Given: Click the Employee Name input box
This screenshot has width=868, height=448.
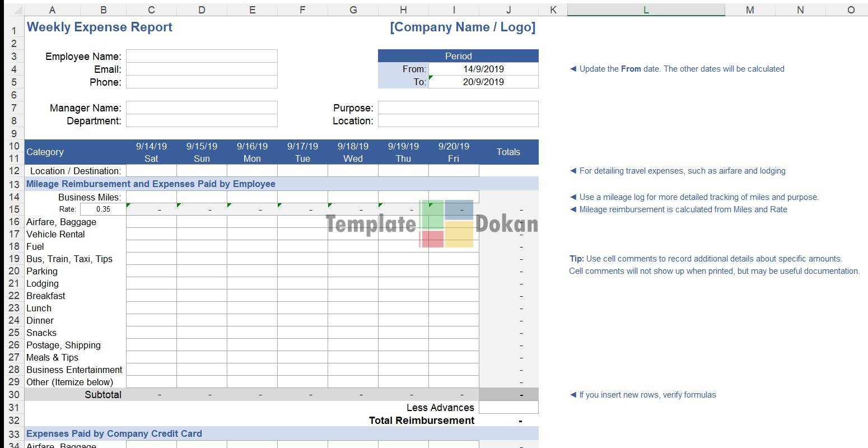Looking at the screenshot, I should click(x=202, y=56).
